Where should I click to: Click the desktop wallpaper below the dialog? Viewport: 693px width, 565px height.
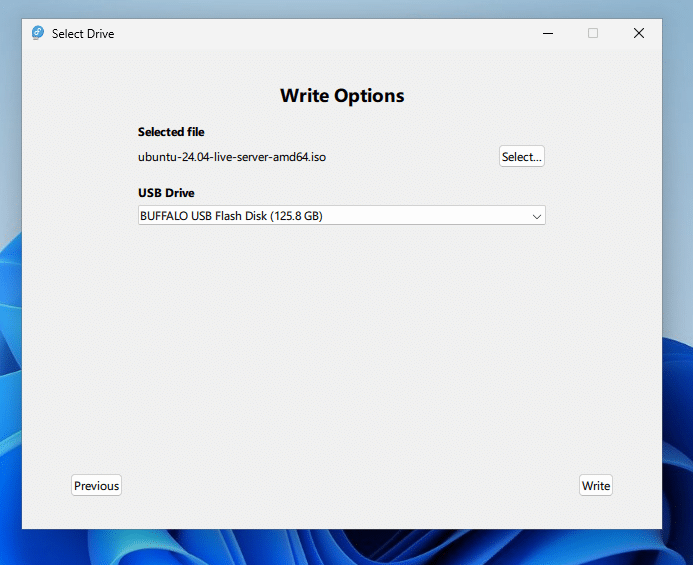pyautogui.click(x=342, y=548)
